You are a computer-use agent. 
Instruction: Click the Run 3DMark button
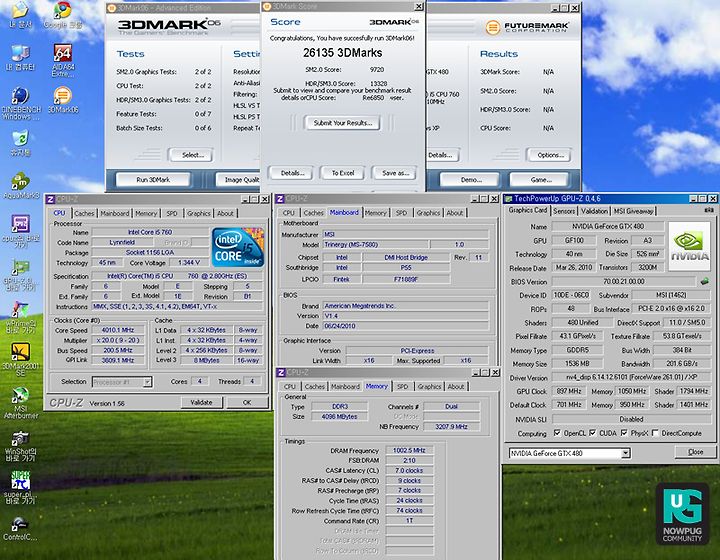click(153, 179)
